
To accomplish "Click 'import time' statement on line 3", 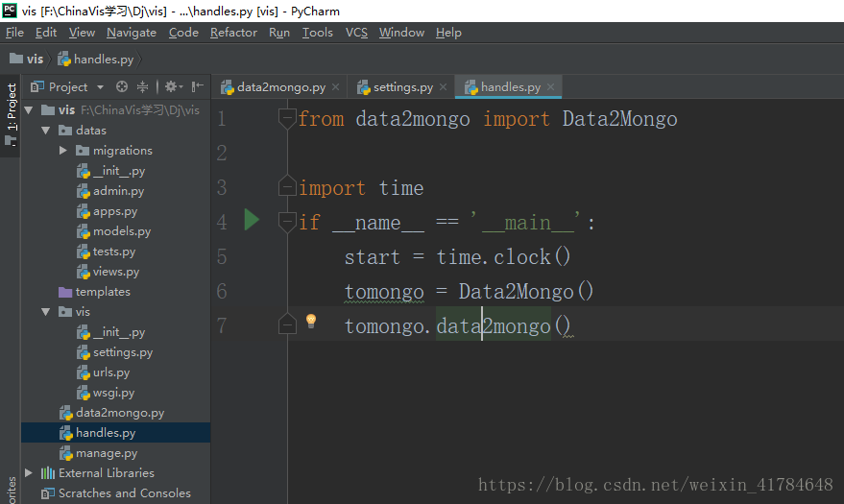I will coord(361,188).
